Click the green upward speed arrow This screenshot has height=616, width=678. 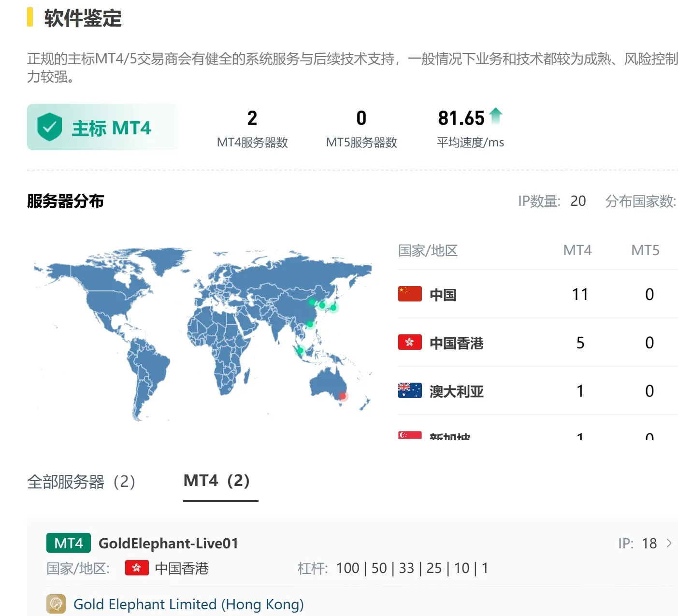[x=495, y=116]
